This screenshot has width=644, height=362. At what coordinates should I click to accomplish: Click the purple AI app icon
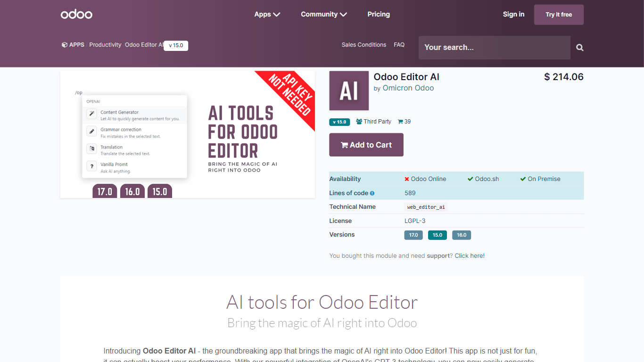click(349, 90)
